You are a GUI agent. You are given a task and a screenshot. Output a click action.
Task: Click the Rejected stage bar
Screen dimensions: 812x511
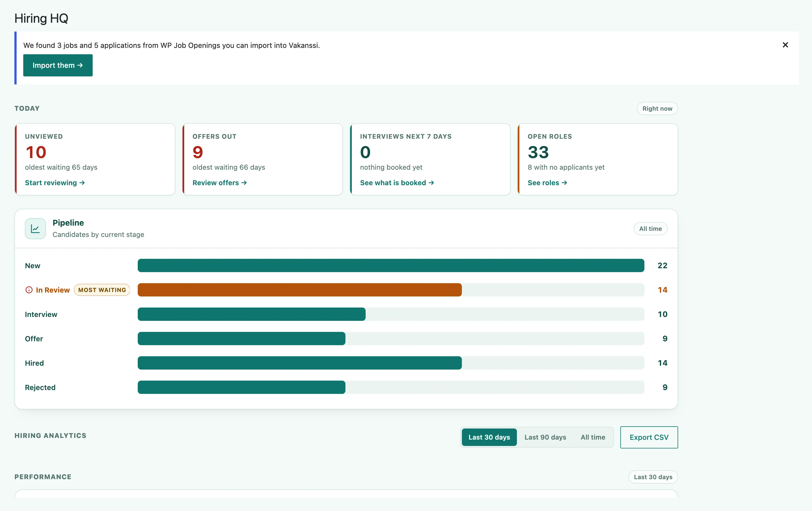click(x=241, y=387)
